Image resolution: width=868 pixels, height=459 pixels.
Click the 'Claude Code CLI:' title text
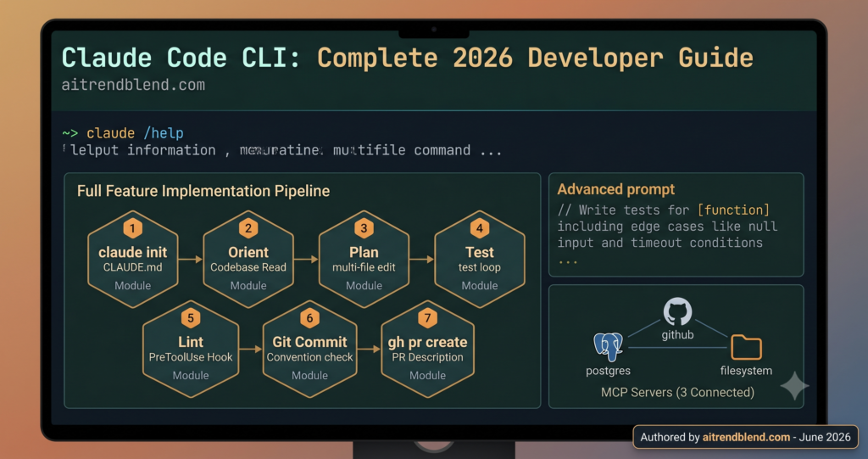[181, 59]
